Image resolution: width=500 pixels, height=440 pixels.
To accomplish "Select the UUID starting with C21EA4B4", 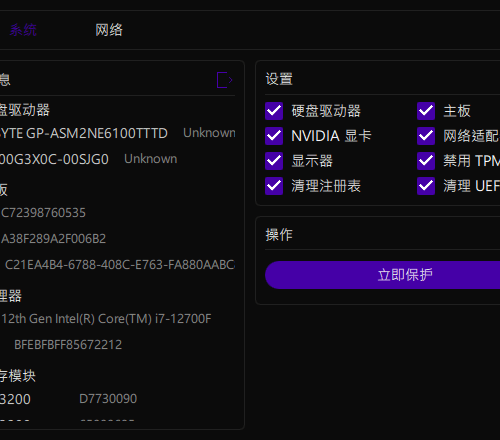I will tap(120, 265).
